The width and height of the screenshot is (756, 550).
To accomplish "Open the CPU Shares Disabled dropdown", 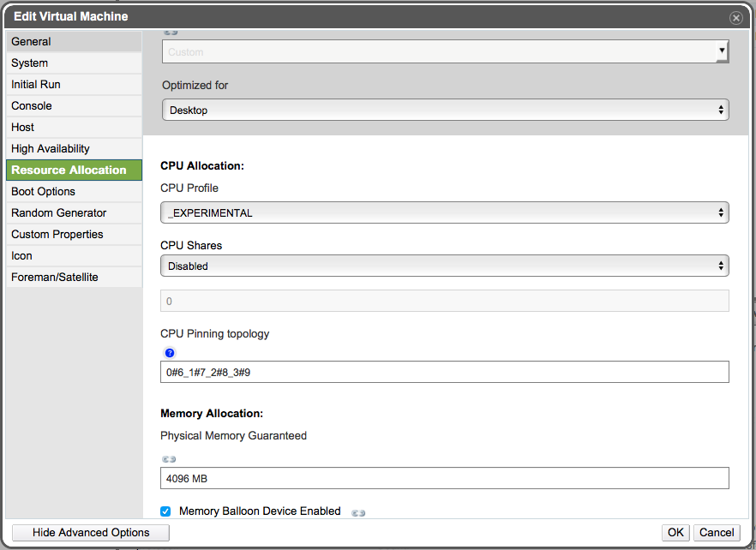I will [445, 266].
